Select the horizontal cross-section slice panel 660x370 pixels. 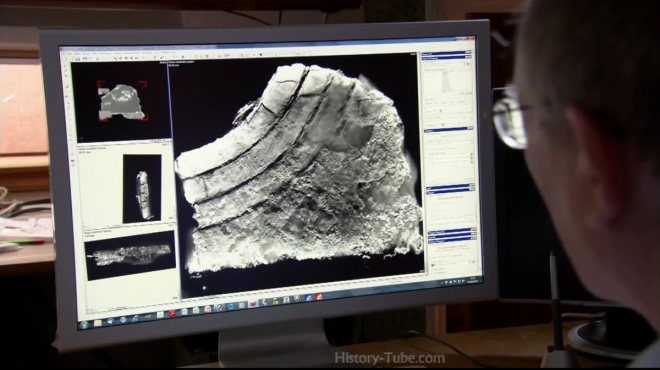130,255
